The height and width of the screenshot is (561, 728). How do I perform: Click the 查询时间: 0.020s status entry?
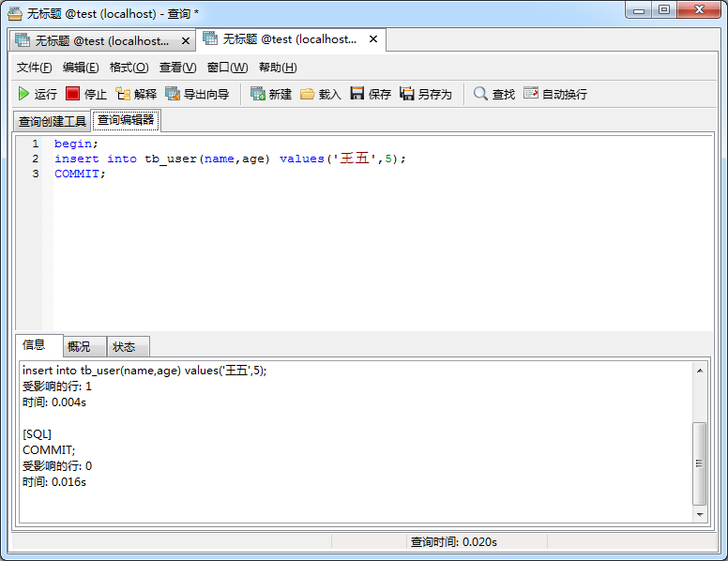[x=454, y=542]
